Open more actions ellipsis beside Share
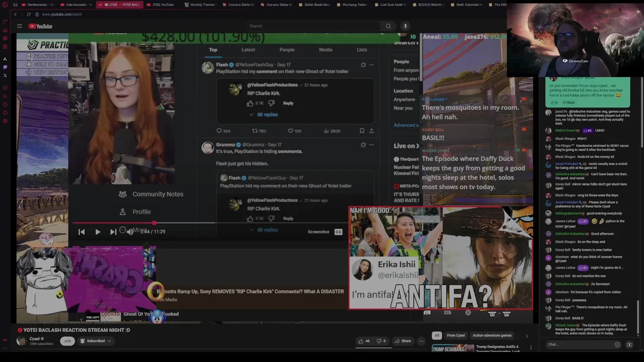 pos(422,341)
